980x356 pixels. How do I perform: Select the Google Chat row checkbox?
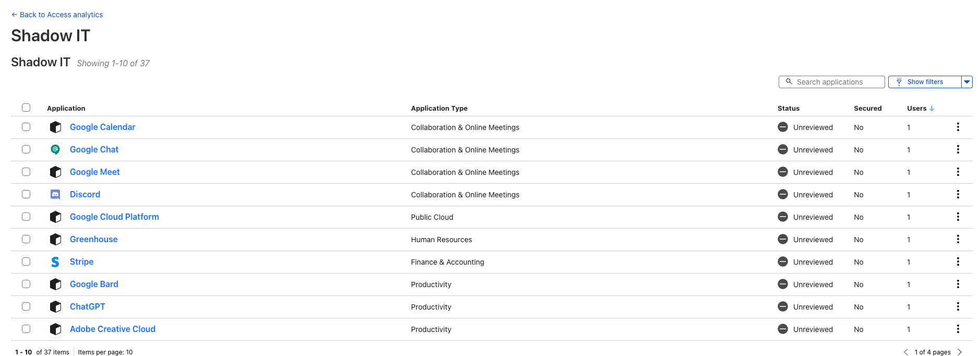click(x=26, y=150)
